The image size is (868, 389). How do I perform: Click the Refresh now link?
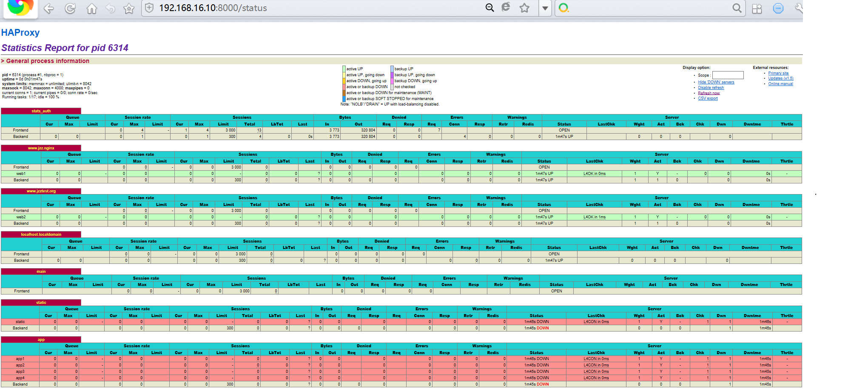(709, 93)
